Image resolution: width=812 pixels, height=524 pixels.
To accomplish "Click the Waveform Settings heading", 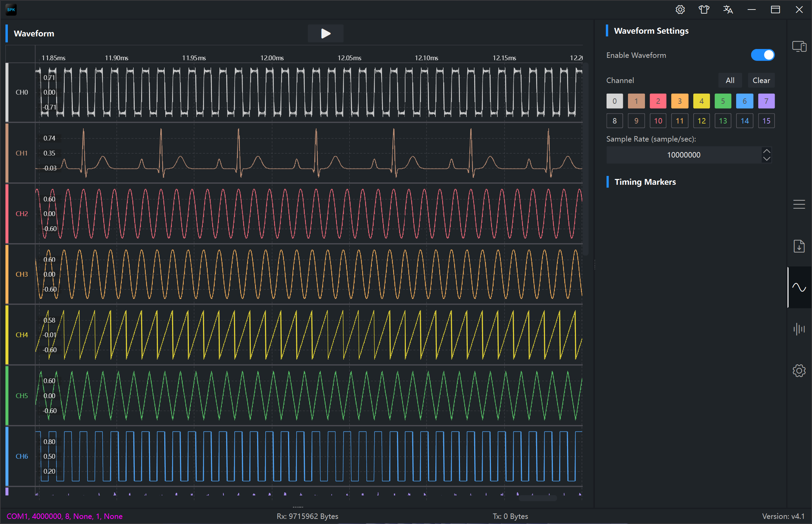I will click(651, 31).
